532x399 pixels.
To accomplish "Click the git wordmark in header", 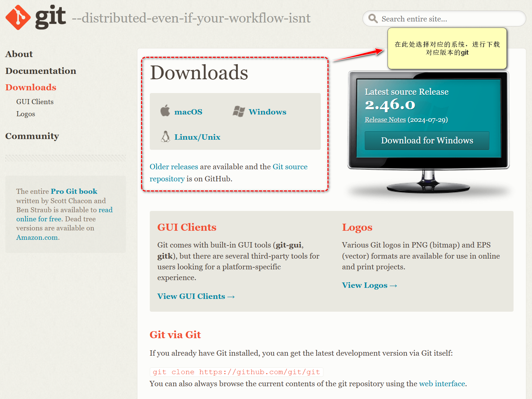I will pyautogui.click(x=50, y=17).
